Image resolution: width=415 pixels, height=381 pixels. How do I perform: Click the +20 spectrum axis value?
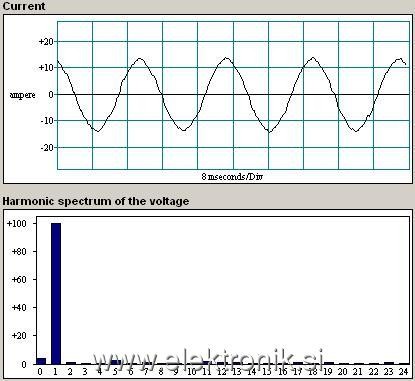click(x=19, y=335)
